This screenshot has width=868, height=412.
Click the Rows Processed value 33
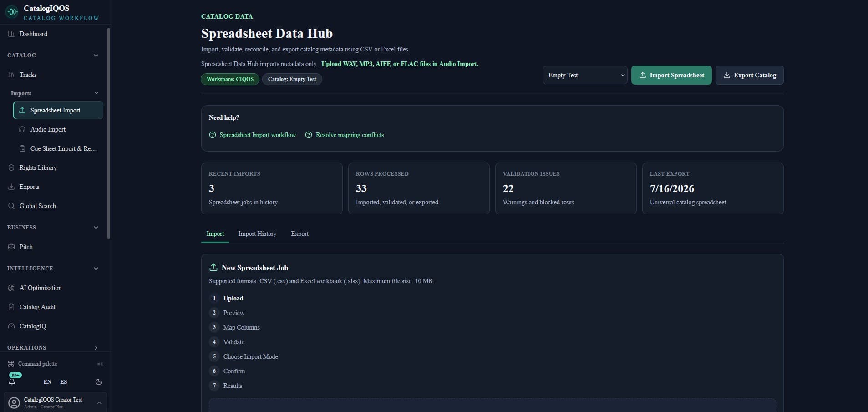pyautogui.click(x=361, y=188)
